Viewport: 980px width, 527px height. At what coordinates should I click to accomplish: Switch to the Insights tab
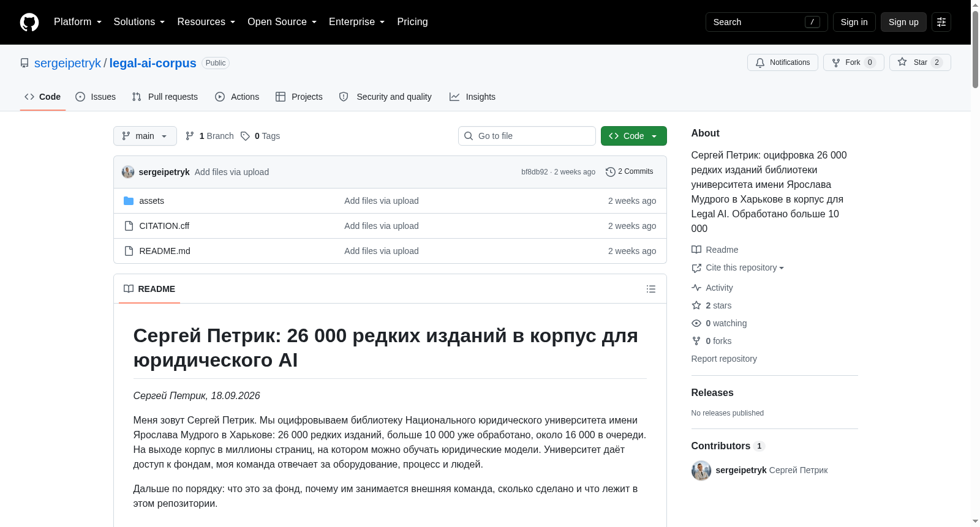[x=472, y=97]
